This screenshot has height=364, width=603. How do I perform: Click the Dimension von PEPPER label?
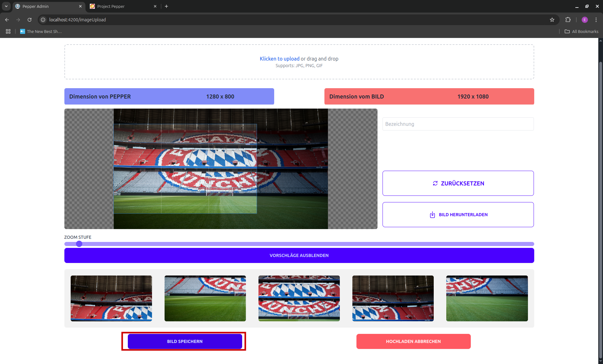(100, 97)
